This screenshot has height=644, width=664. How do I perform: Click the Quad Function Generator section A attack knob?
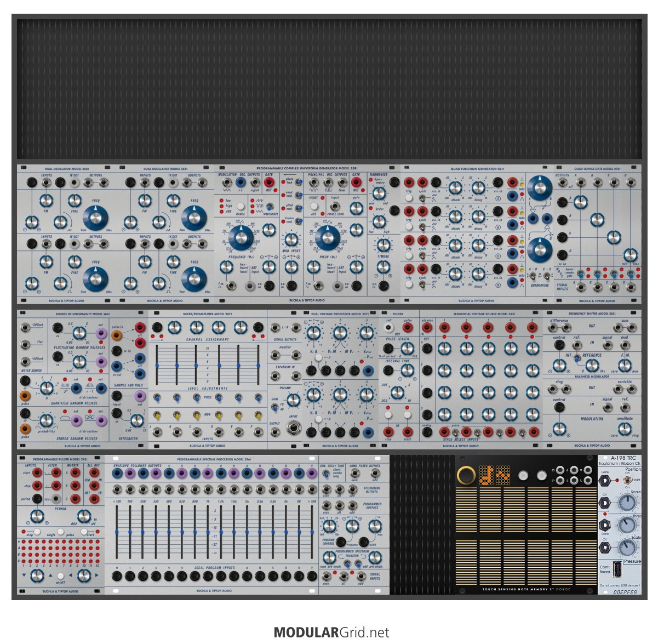point(455,188)
